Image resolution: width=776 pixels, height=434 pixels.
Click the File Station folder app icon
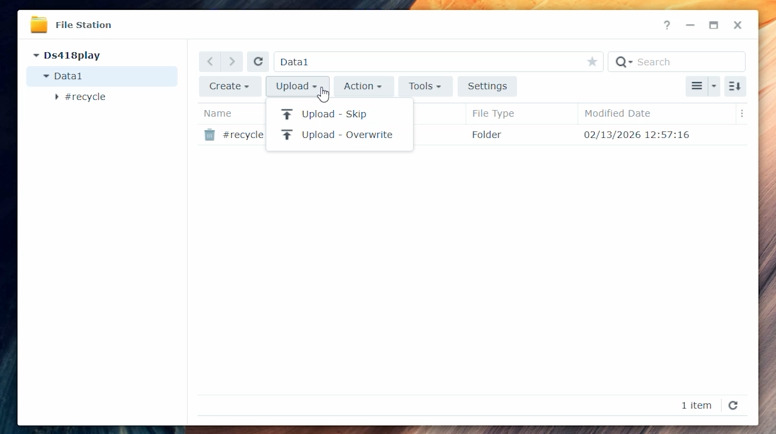point(39,25)
